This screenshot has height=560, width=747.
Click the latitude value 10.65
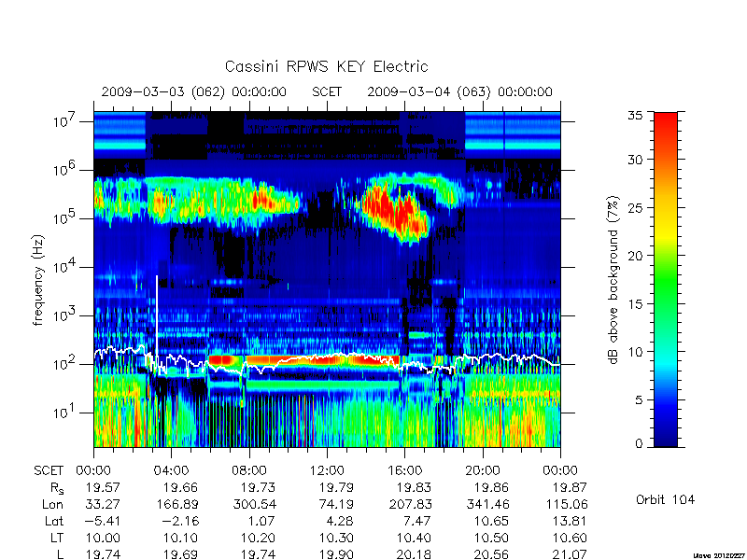click(491, 522)
